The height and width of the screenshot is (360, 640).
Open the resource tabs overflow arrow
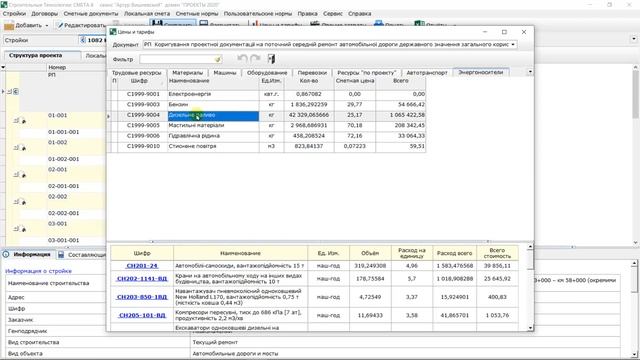tap(530, 72)
